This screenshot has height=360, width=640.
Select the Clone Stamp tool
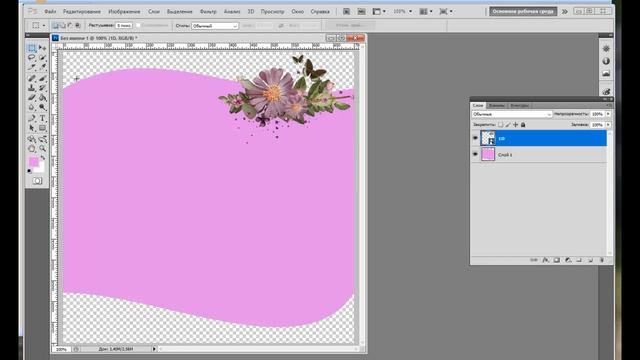click(x=32, y=88)
